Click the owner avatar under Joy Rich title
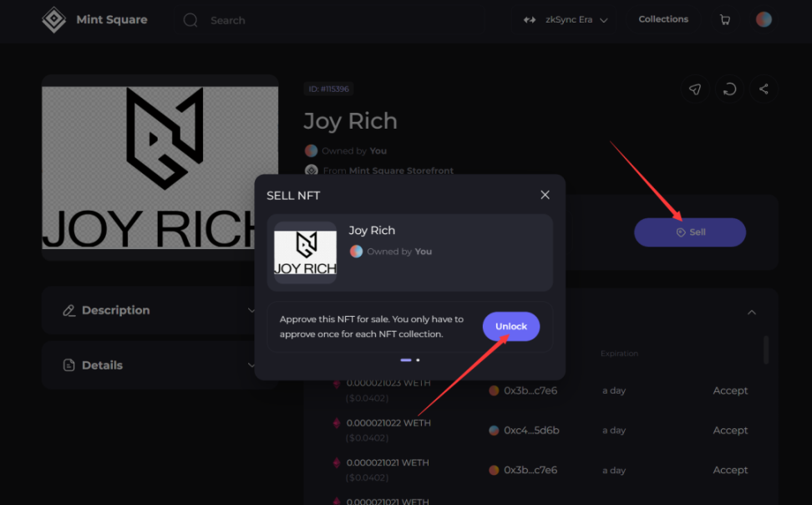The width and height of the screenshot is (812, 505). coord(312,150)
